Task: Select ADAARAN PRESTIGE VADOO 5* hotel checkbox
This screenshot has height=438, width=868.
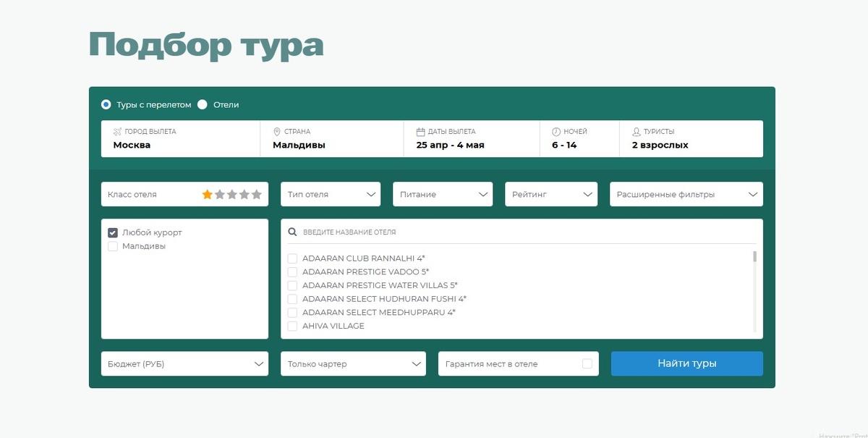Action: pyautogui.click(x=292, y=271)
